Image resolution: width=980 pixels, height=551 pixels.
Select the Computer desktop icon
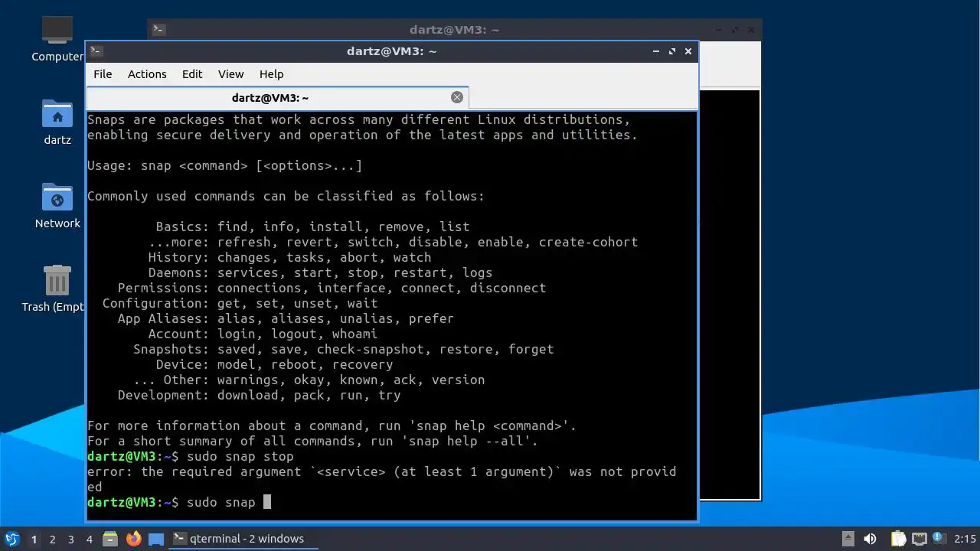[x=57, y=38]
